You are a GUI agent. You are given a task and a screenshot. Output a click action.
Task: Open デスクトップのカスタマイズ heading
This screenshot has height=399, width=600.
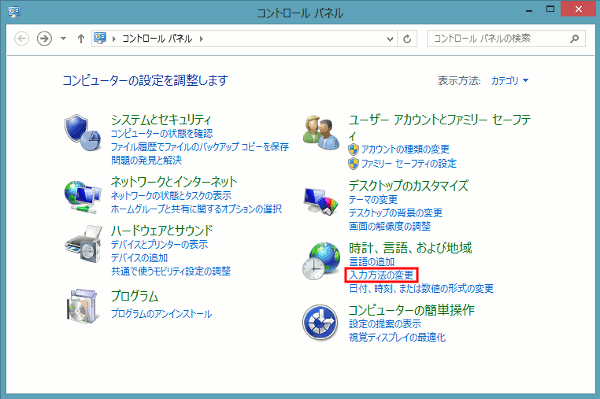[x=408, y=186]
